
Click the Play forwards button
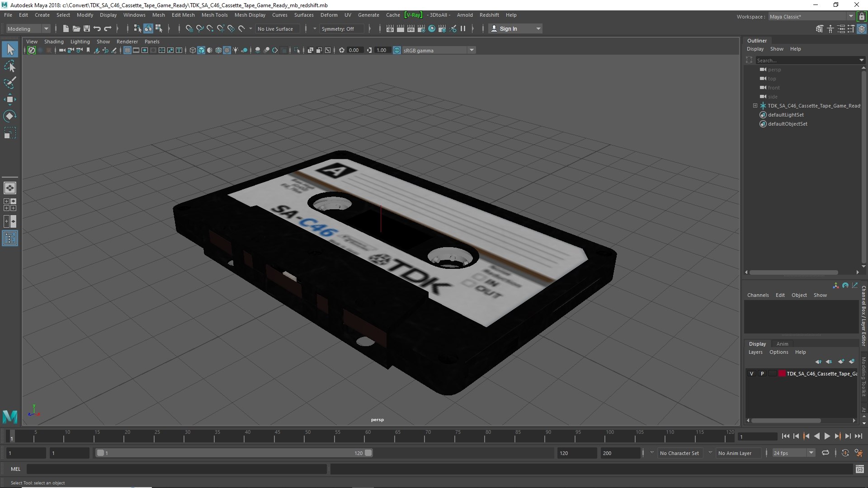click(x=827, y=436)
